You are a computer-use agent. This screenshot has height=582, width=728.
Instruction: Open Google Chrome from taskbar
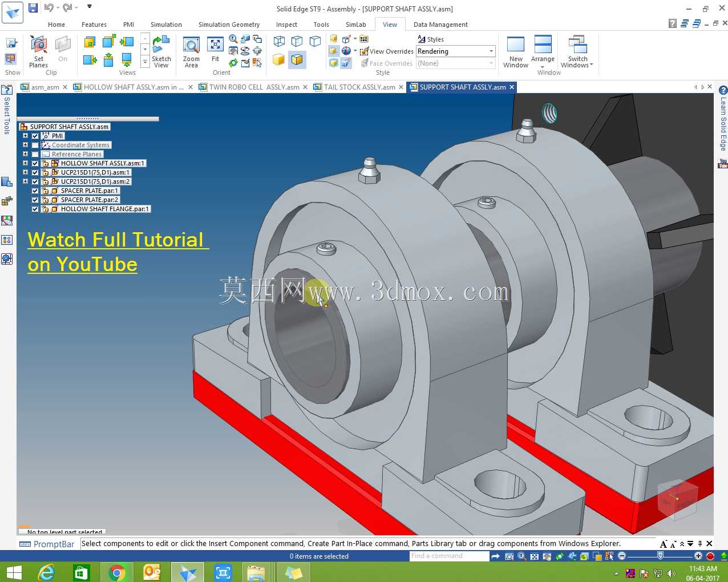pyautogui.click(x=116, y=572)
